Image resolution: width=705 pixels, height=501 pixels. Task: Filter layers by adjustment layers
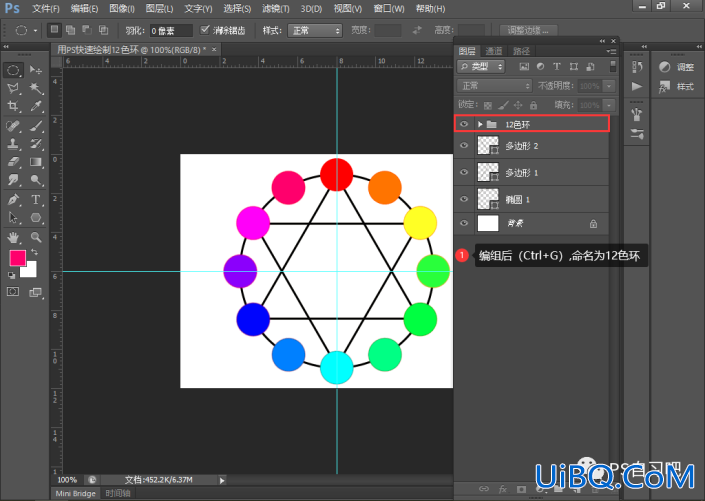pyautogui.click(x=540, y=67)
